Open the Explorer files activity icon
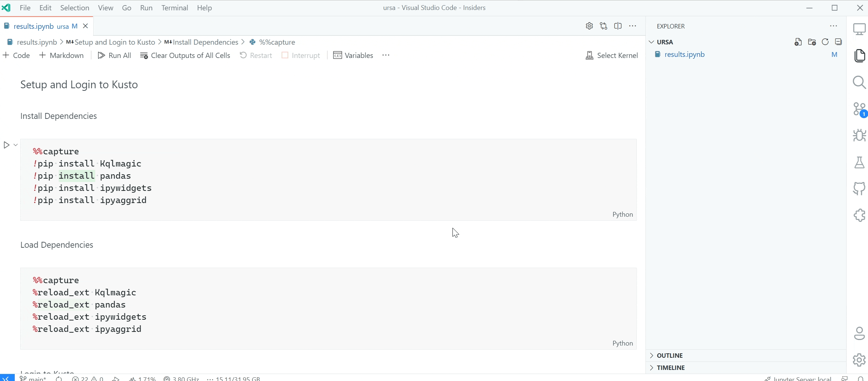868x381 pixels. point(859,56)
